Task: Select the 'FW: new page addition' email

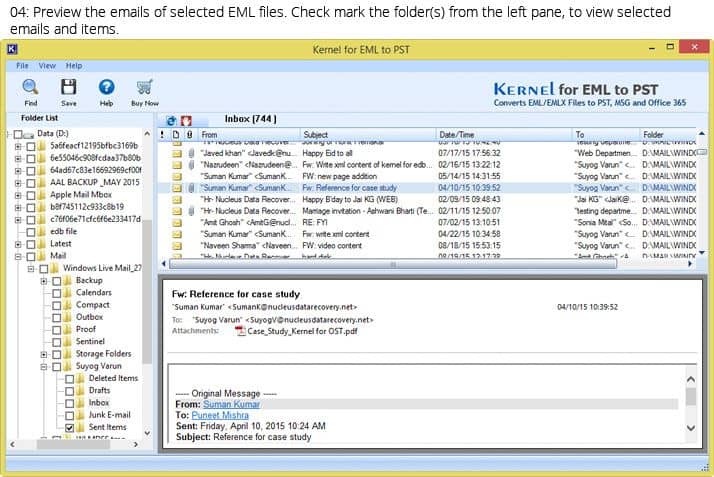Action: (427, 176)
